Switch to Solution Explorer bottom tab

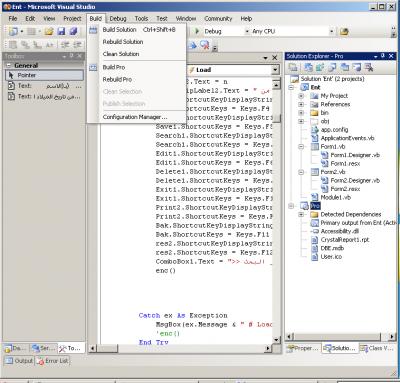click(340, 348)
